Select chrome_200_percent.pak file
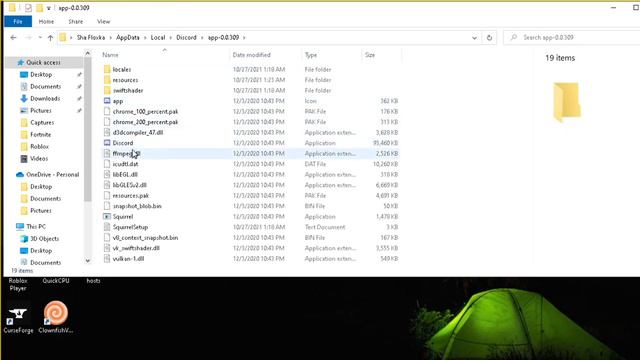640x360 pixels. point(145,122)
